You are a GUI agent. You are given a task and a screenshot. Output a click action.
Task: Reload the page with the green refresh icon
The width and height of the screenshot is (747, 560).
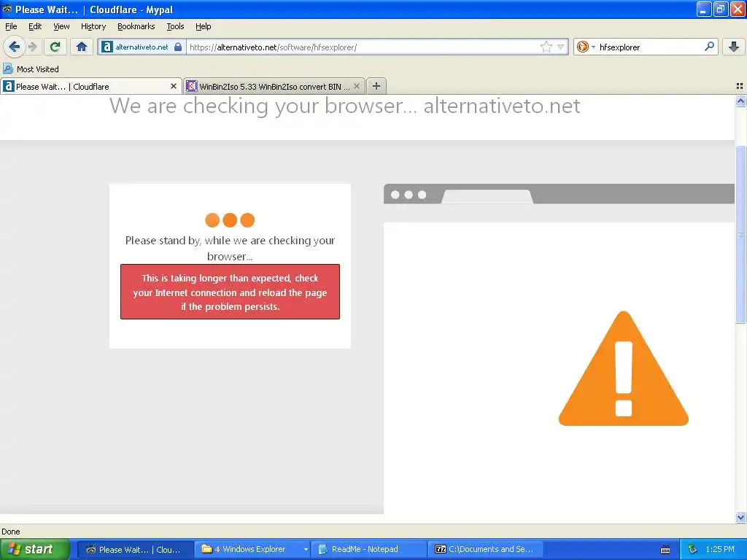pos(55,47)
